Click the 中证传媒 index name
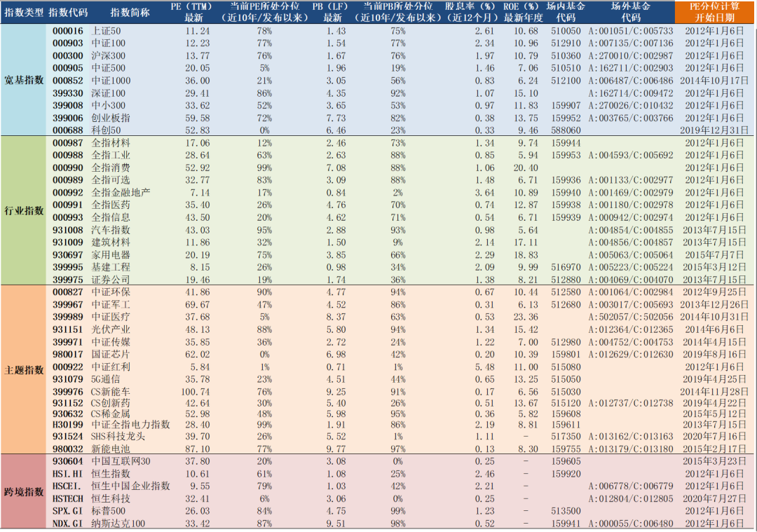Screen dimensions: 757x532 pyautogui.click(x=111, y=342)
